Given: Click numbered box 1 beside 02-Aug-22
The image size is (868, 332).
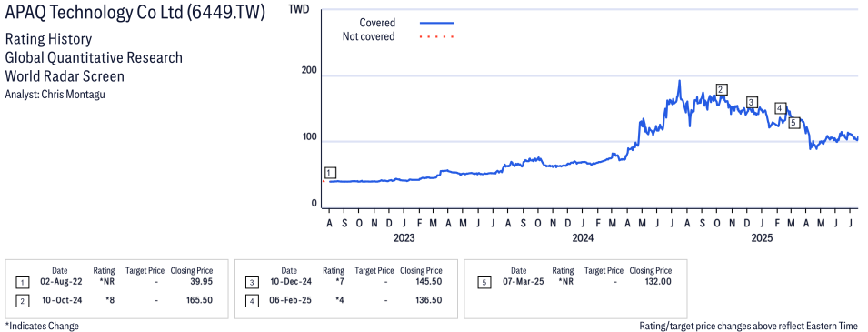Looking at the screenshot, I should click(22, 283).
